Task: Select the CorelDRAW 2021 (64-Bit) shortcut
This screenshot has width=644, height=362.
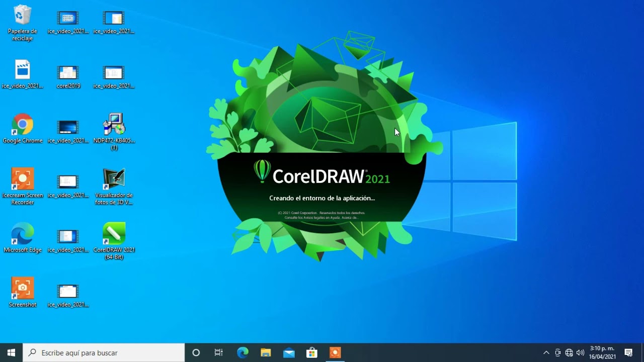Action: pos(114,241)
